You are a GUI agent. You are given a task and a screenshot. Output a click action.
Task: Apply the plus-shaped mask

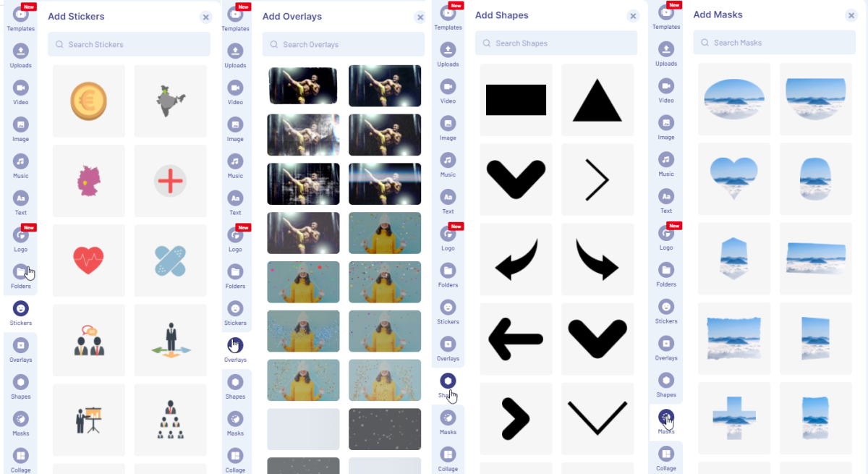click(x=734, y=418)
